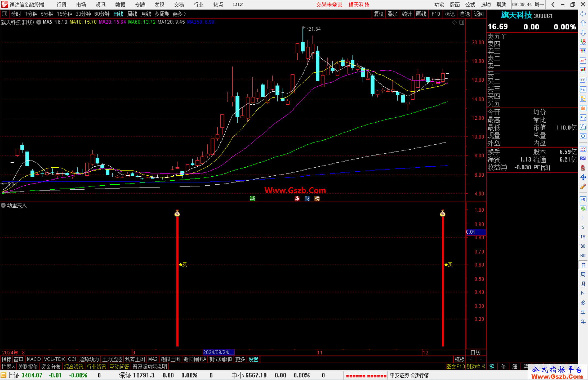Screen dimensions: 588x380
Task: Click the 复权 button
Action: (x=379, y=14)
